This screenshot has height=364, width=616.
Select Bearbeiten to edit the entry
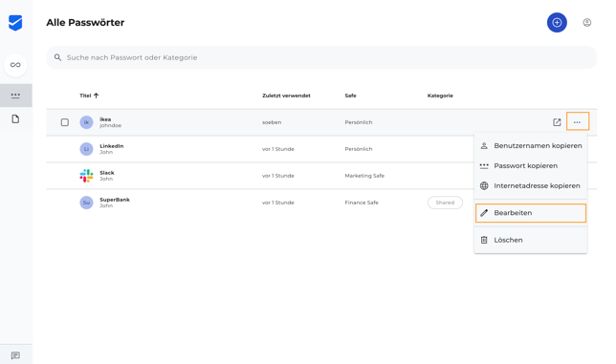click(531, 213)
